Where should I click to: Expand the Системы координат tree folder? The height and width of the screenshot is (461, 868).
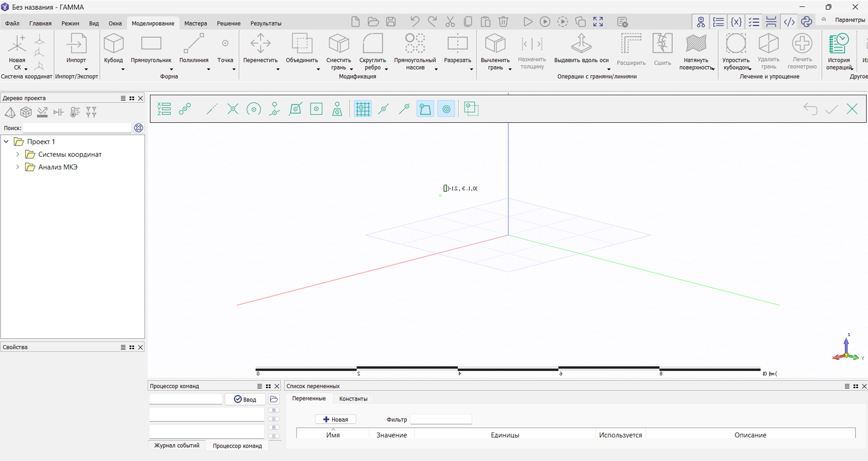click(x=18, y=155)
